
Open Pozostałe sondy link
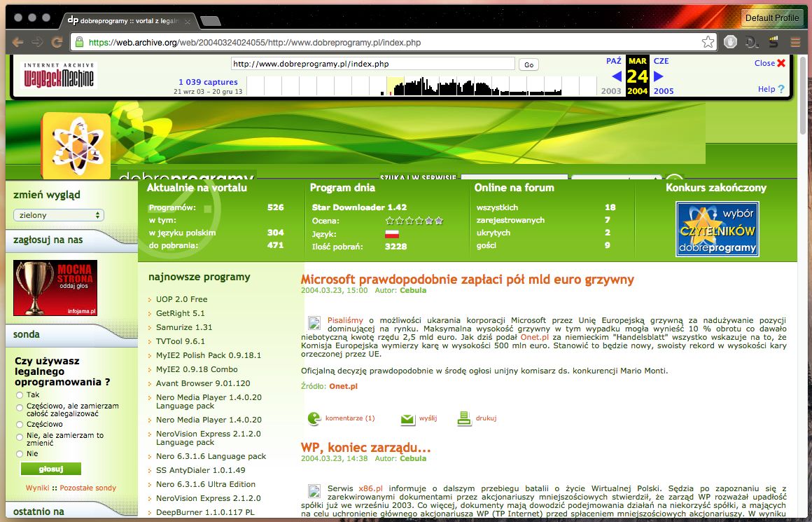point(88,488)
